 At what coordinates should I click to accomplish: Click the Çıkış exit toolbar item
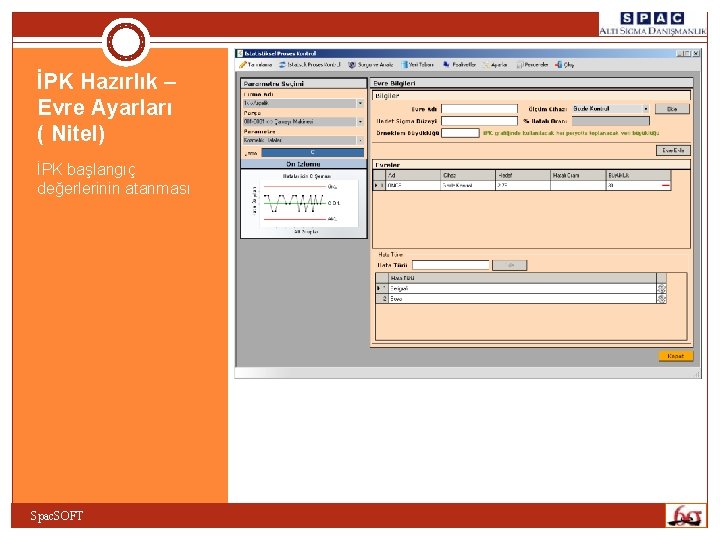click(565, 65)
